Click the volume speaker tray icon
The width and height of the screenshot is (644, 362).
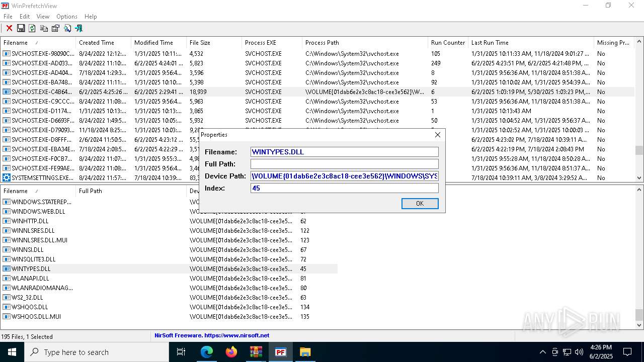click(x=579, y=352)
